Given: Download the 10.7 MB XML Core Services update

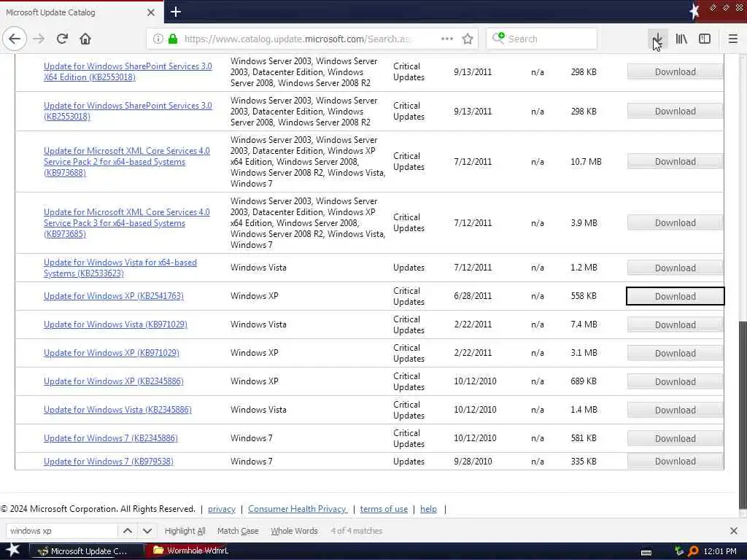Looking at the screenshot, I should [x=675, y=161].
